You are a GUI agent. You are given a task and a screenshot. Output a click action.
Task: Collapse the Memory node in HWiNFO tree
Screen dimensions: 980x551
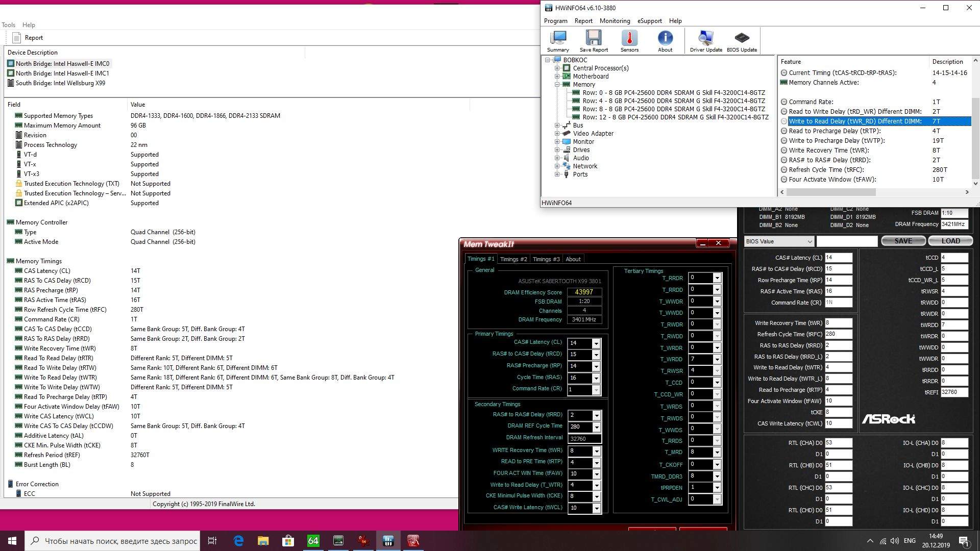tap(557, 85)
